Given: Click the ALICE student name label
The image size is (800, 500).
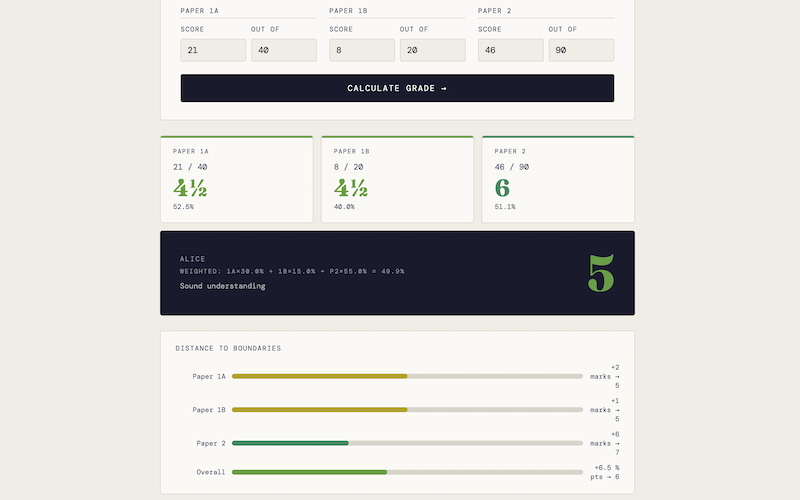Looking at the screenshot, I should coord(192,259).
